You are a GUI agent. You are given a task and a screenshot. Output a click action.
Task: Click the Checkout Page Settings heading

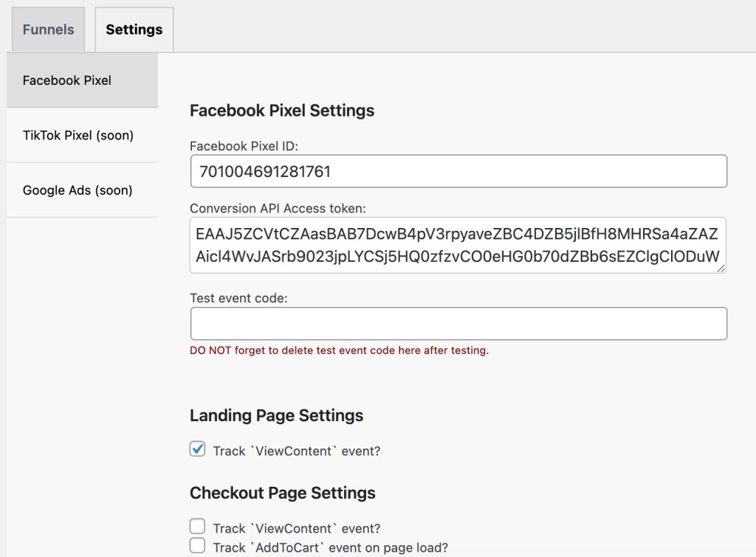point(282,493)
